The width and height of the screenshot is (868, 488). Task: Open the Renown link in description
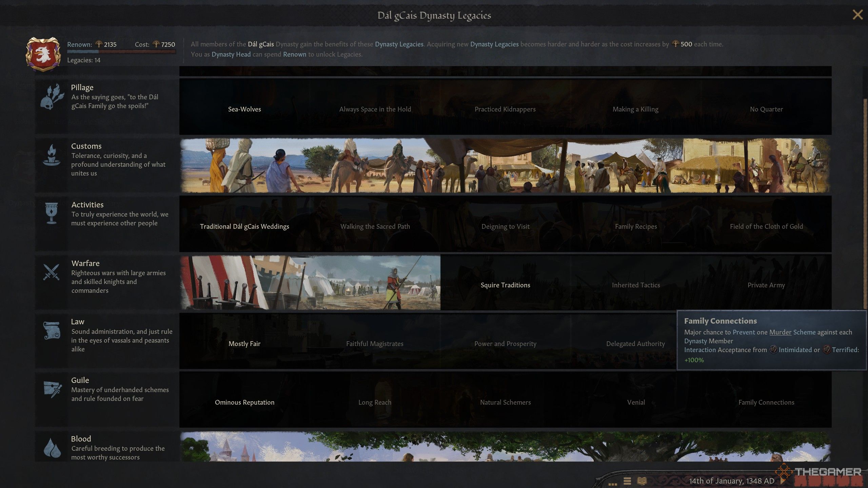click(295, 54)
